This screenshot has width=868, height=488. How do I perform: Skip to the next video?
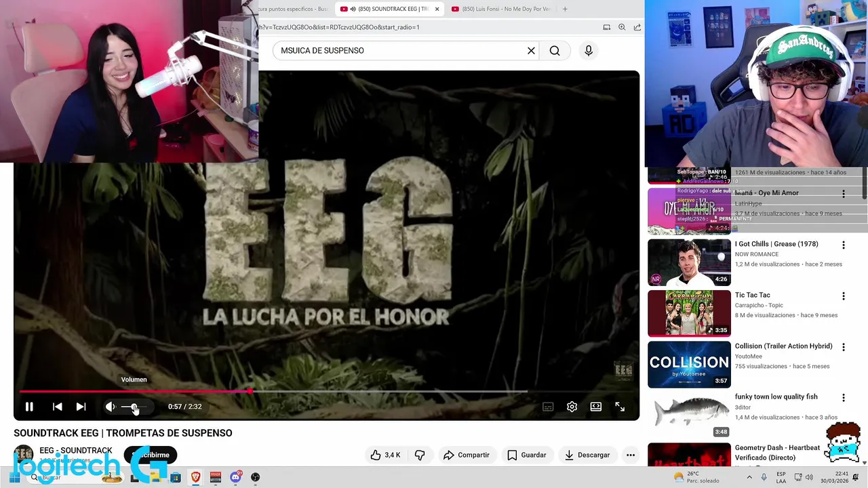[81, 407]
